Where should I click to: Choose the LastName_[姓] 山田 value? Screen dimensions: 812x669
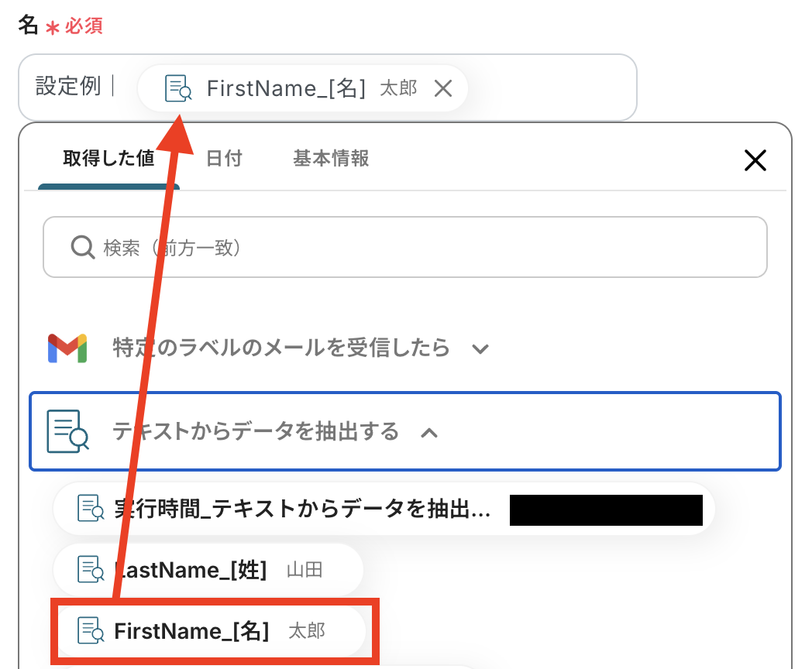208,569
